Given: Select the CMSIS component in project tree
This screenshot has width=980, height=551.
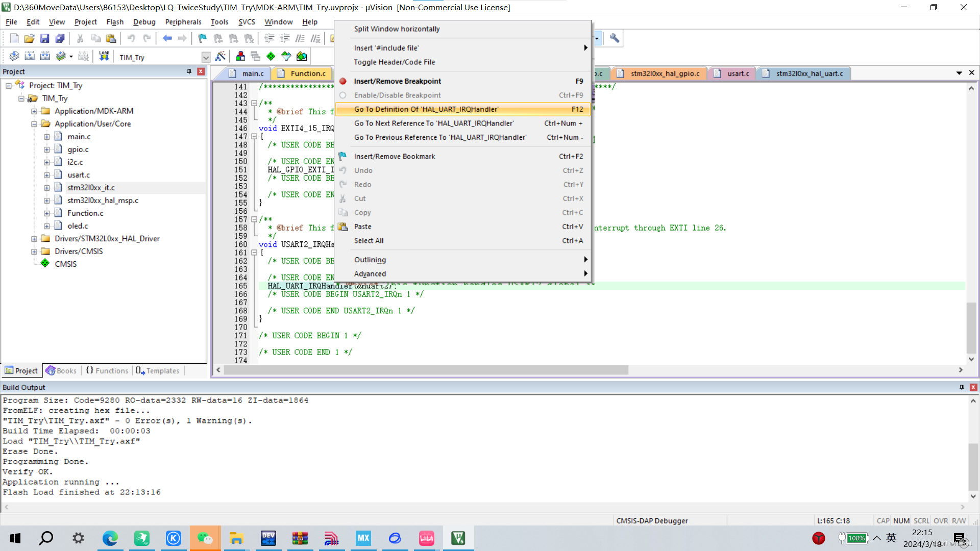Looking at the screenshot, I should click(65, 264).
